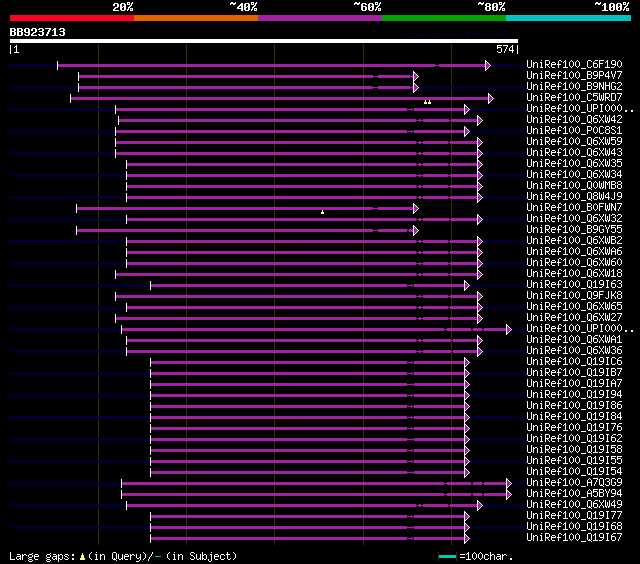Select the UniRef100_Q6XW59 label
Viewport: 640px width, 564px height.
point(574,142)
